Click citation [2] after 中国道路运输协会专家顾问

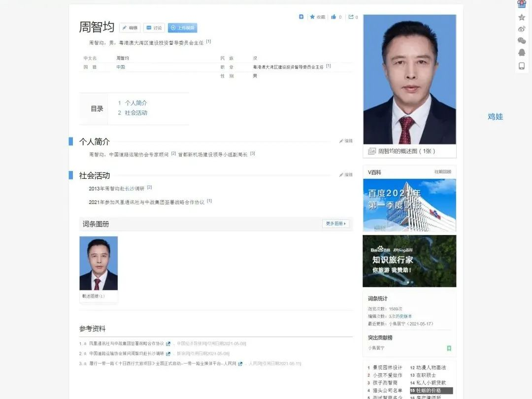[x=173, y=153]
